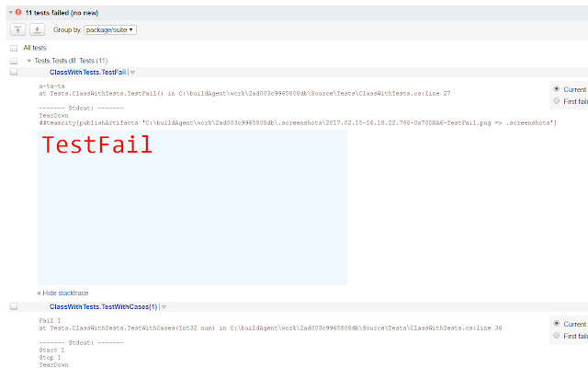Check the All tests checkbox
Image resolution: width=588 pixels, height=368 pixels.
[x=14, y=48]
